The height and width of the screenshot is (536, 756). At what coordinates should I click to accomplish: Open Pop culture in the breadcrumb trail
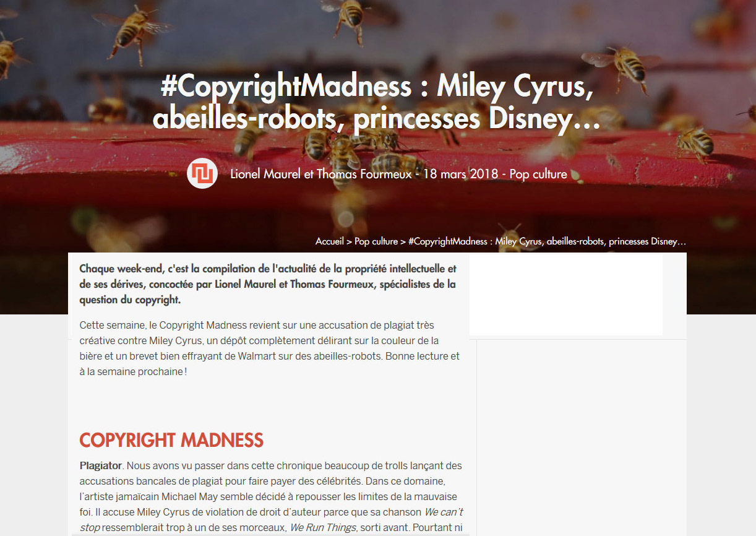coord(376,241)
